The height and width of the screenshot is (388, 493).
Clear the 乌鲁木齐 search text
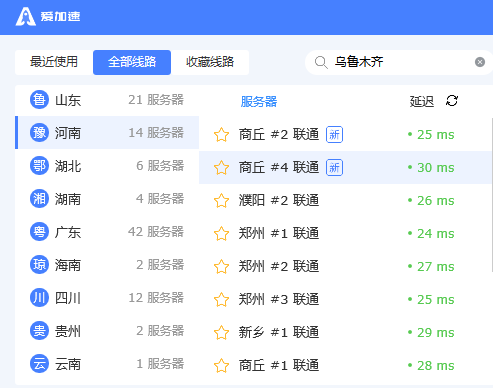(480, 62)
